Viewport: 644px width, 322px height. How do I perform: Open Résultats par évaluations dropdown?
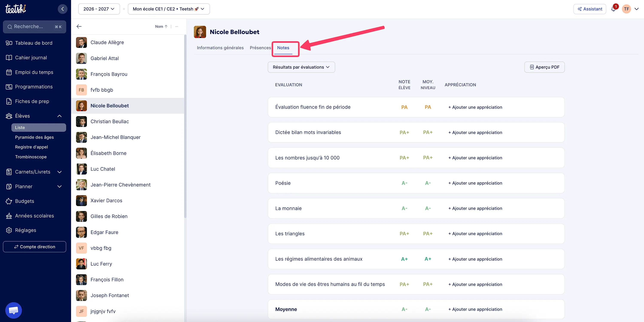point(301,67)
